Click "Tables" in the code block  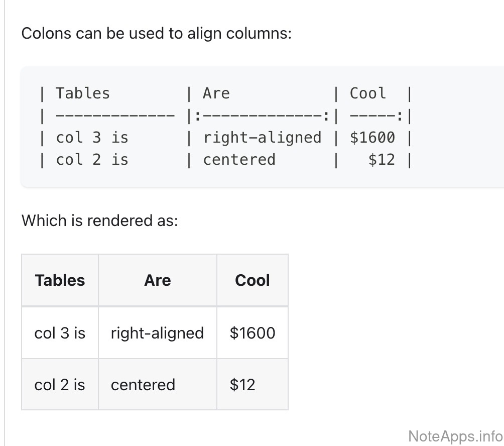click(x=82, y=93)
